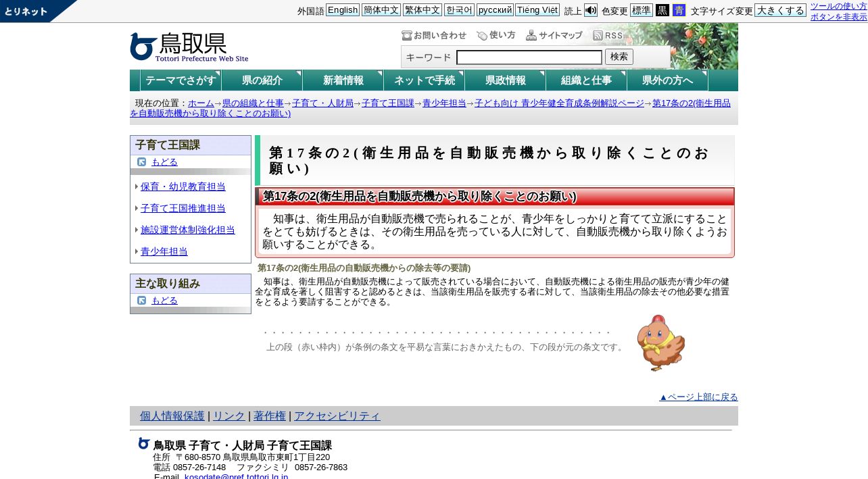
Task: Switch color scheme to 黒
Action: pos(662,10)
